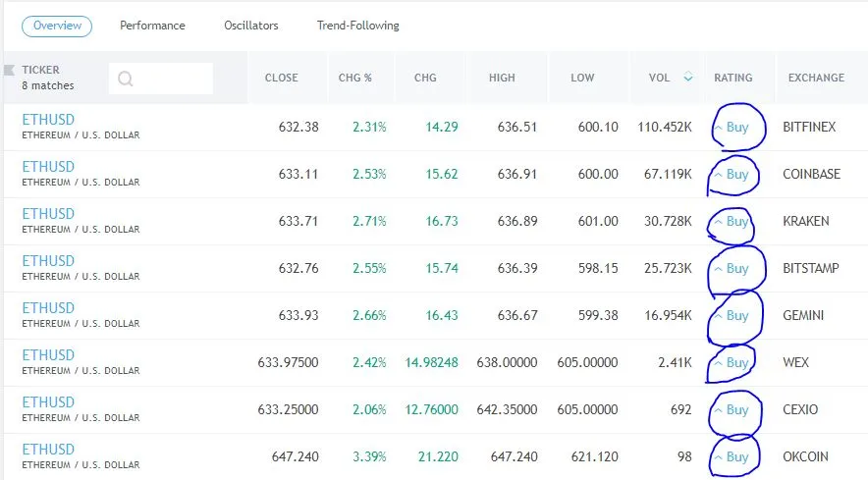
Task: Click the change value 21.220
Action: [438, 456]
